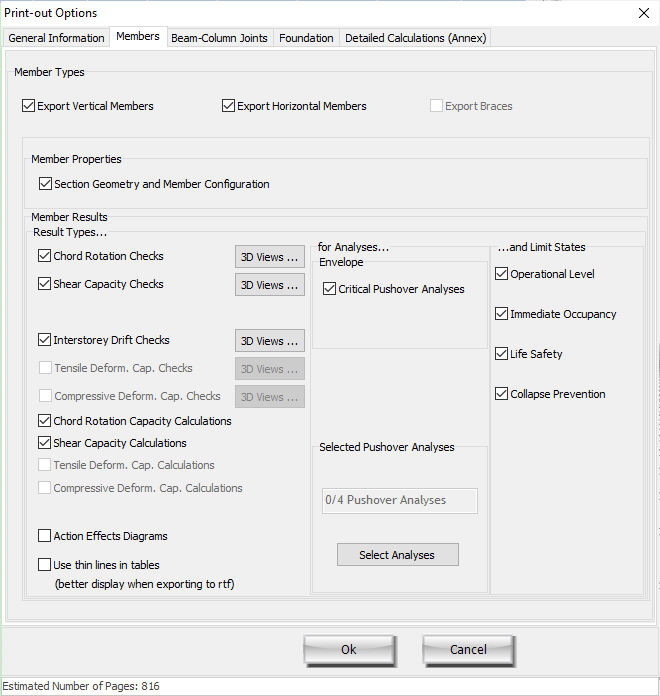Click the Select Analyses button

click(397, 555)
